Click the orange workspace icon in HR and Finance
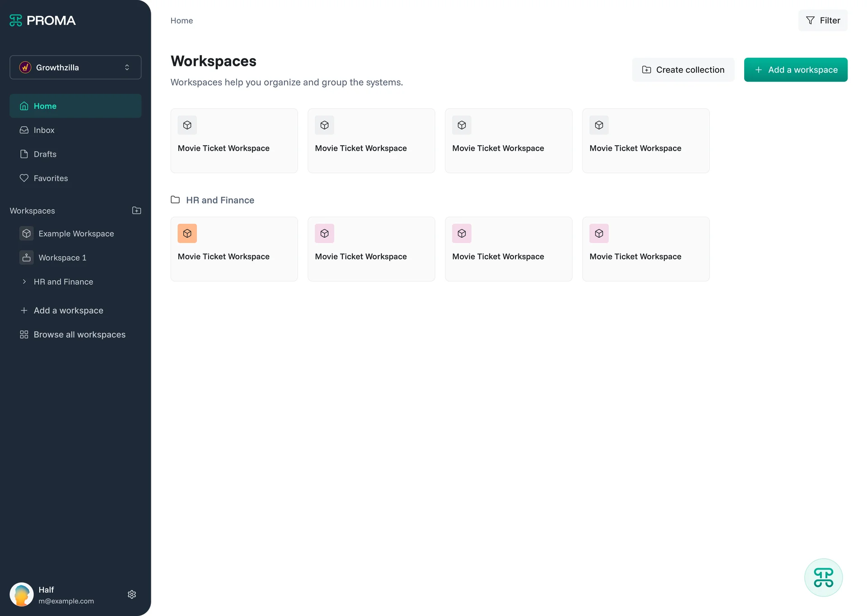Viewport: 867px width, 616px height. [187, 233]
